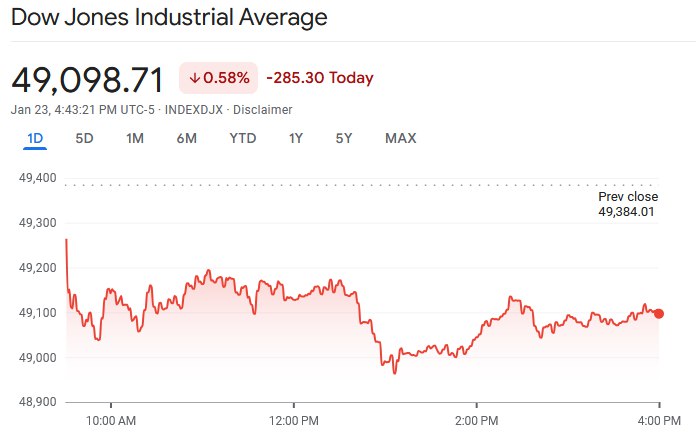Viewport: 696px width, 438px height.
Task: Click the 49,400 price axis label
Action: point(35,178)
